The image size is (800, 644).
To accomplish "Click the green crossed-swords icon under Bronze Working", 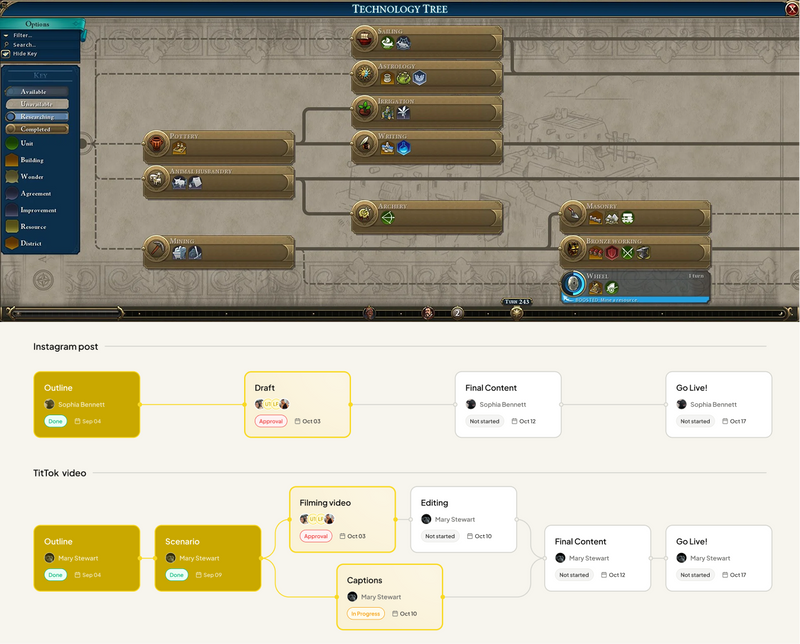I will 628,253.
